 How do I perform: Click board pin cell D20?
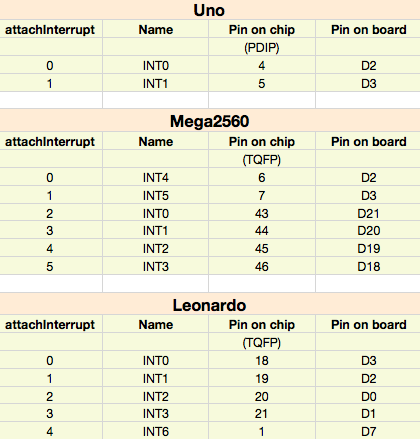coord(368,231)
